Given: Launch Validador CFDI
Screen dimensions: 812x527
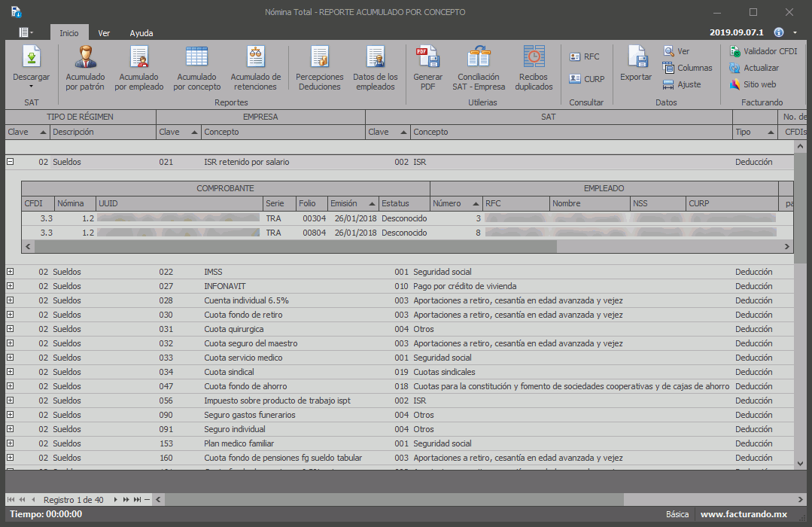Looking at the screenshot, I should point(763,51).
